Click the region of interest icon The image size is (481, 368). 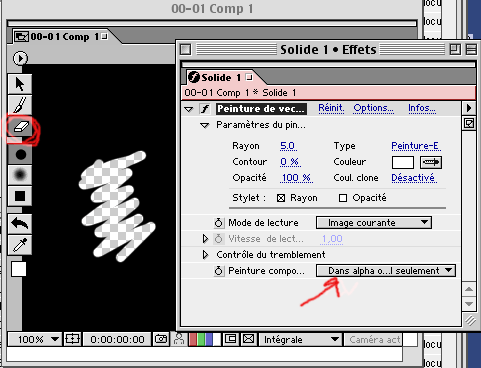pyautogui.click(x=231, y=339)
